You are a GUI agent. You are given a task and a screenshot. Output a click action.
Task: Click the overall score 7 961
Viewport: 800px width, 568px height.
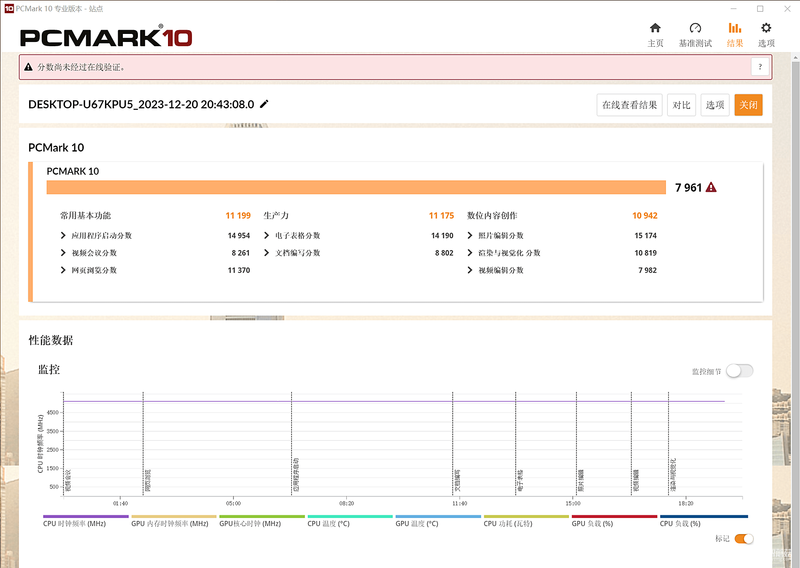pos(688,188)
